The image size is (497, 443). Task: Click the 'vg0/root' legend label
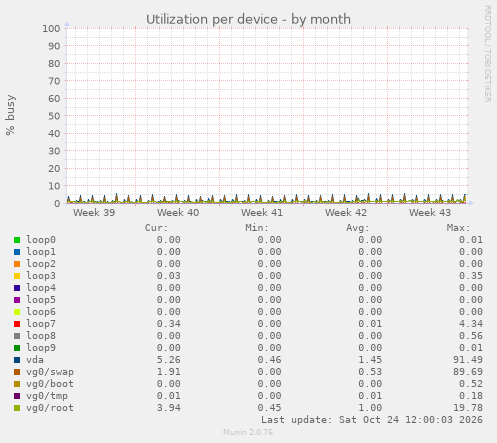pyautogui.click(x=50, y=408)
